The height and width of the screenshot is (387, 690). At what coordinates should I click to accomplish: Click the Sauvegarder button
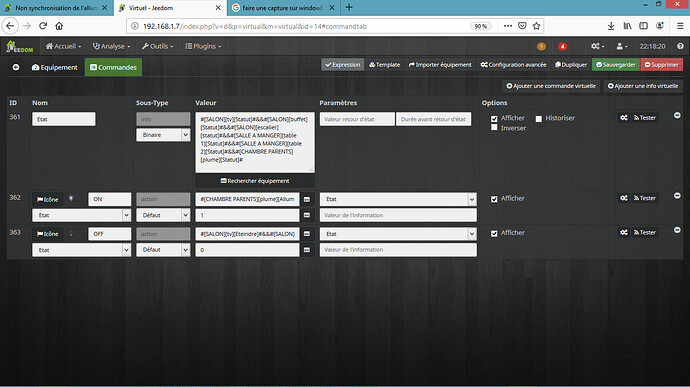pyautogui.click(x=616, y=65)
